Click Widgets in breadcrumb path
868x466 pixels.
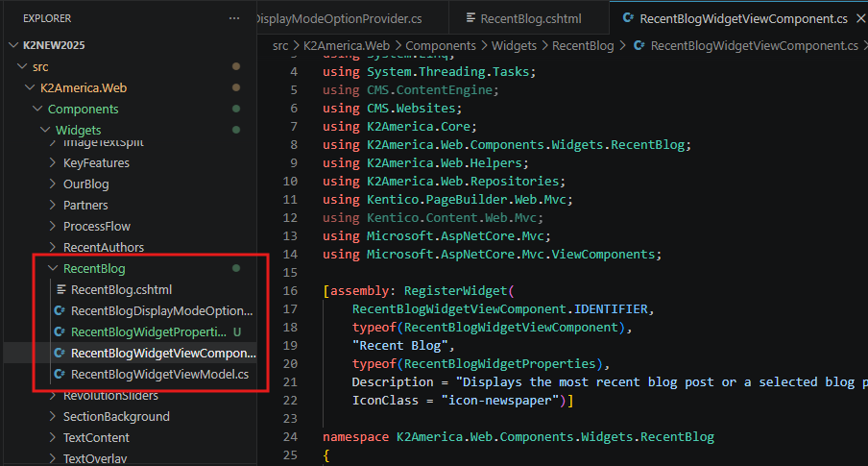(x=514, y=45)
